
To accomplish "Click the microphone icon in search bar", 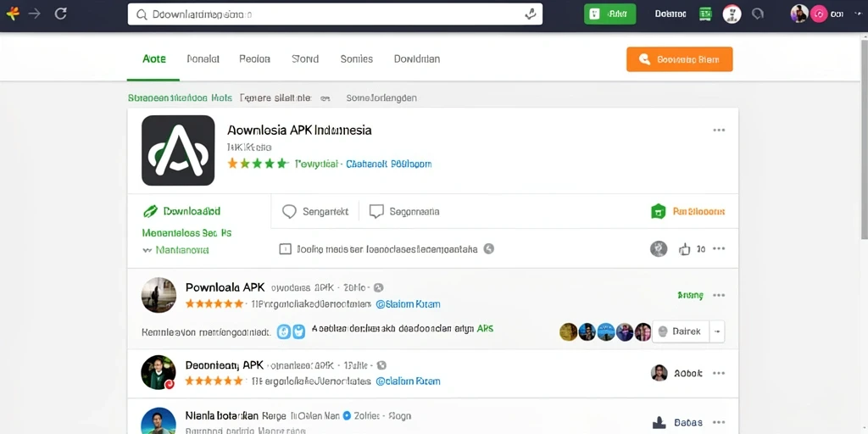I will (530, 14).
